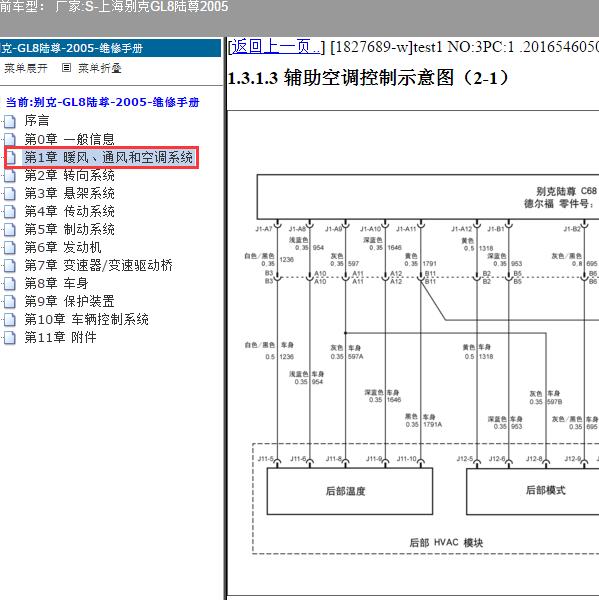599x600 pixels.
Task: Select 第1章 暖风、通风和空调系统
Action: coord(109,157)
